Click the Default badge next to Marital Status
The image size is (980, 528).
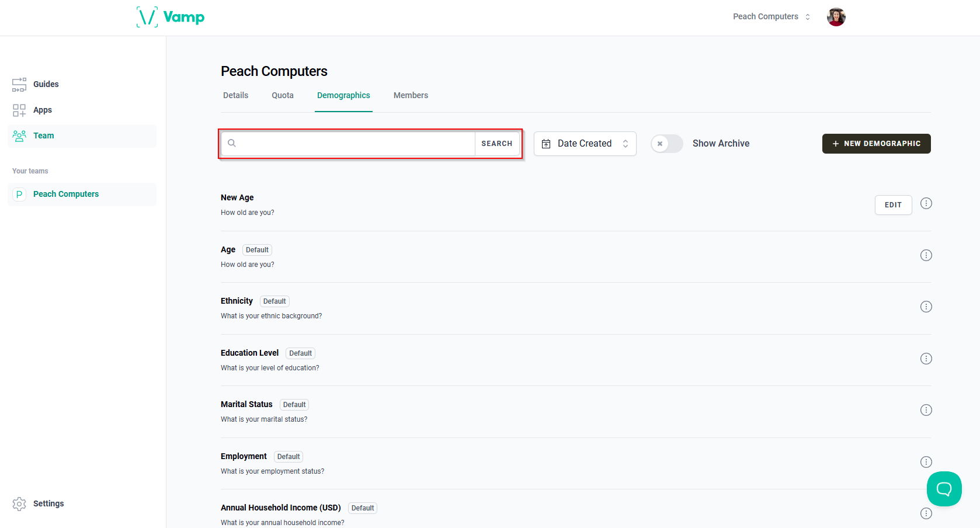(294, 405)
